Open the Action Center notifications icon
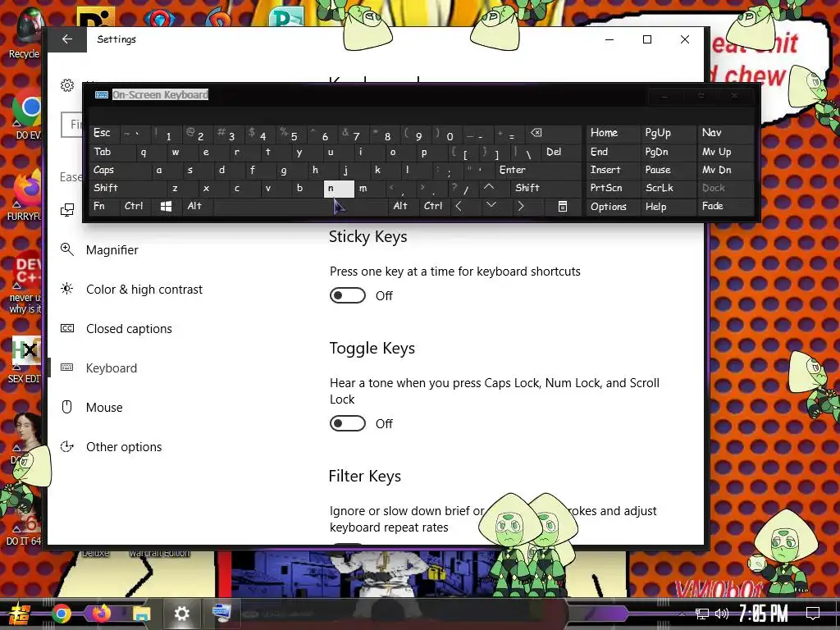The image size is (840, 630). click(813, 614)
